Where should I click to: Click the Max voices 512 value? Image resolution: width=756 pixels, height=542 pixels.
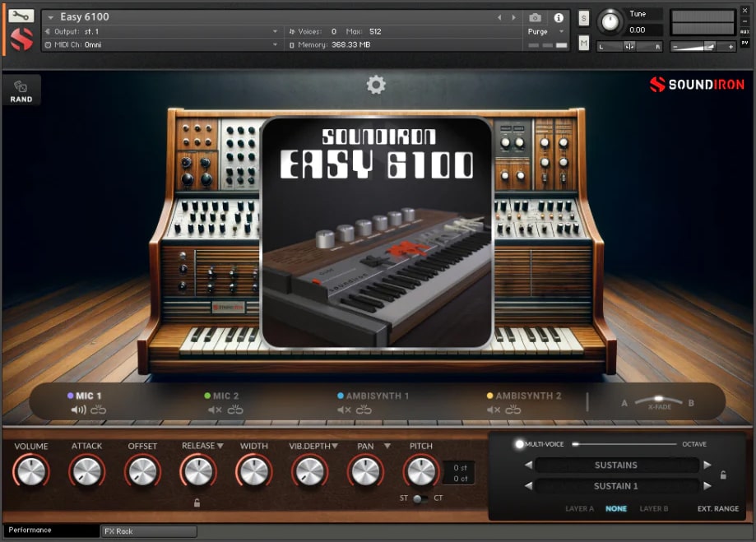[x=375, y=31]
